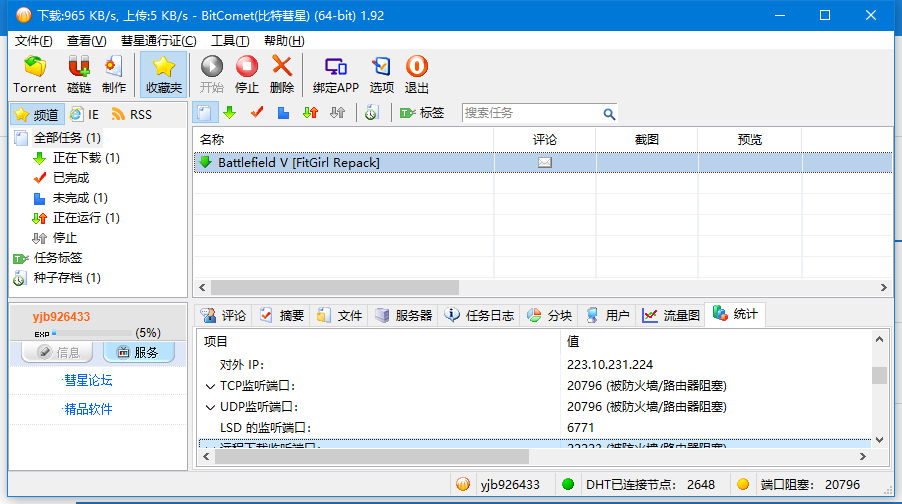Viewport: 902px width, 504px height.
Task: Switch to the RSS tab
Action: pos(132,114)
